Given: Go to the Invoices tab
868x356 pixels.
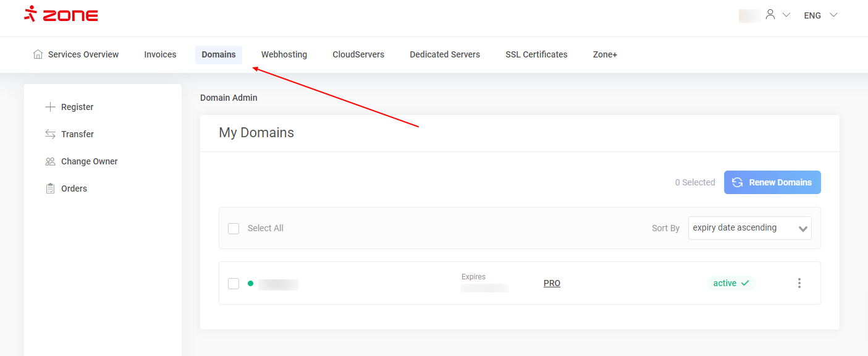Looking at the screenshot, I should point(160,54).
